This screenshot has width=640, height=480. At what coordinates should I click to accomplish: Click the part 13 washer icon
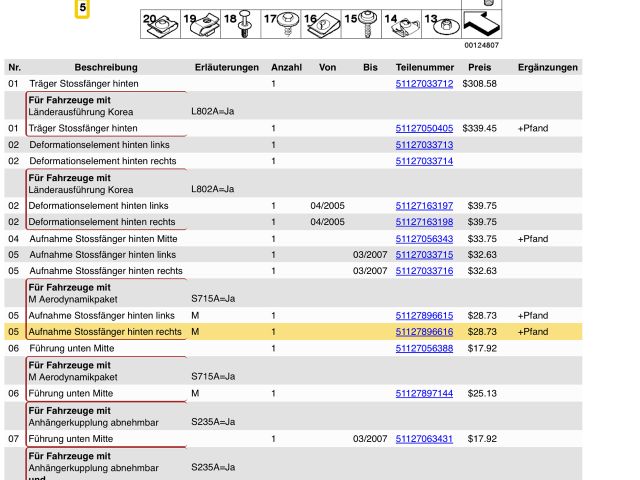(x=441, y=22)
